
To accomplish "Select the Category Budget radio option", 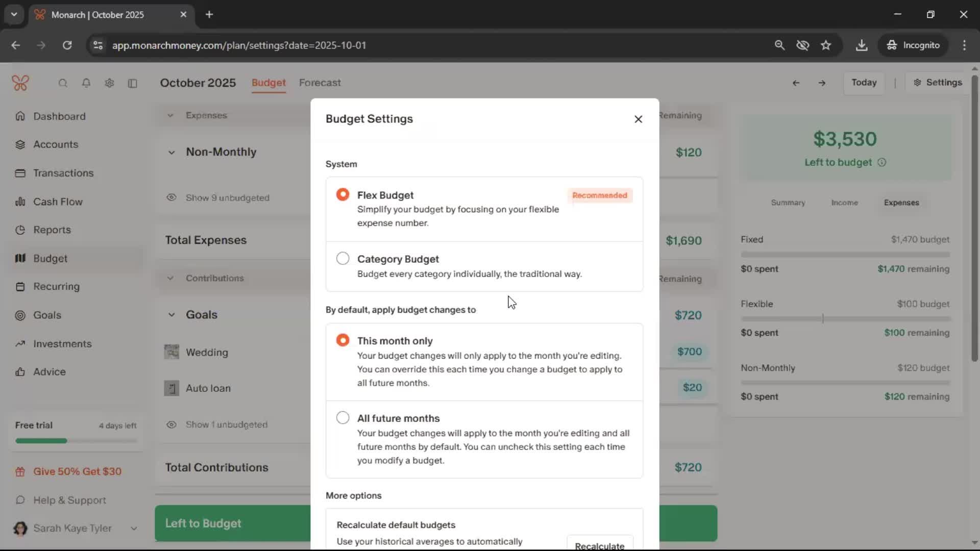I will [x=343, y=259].
